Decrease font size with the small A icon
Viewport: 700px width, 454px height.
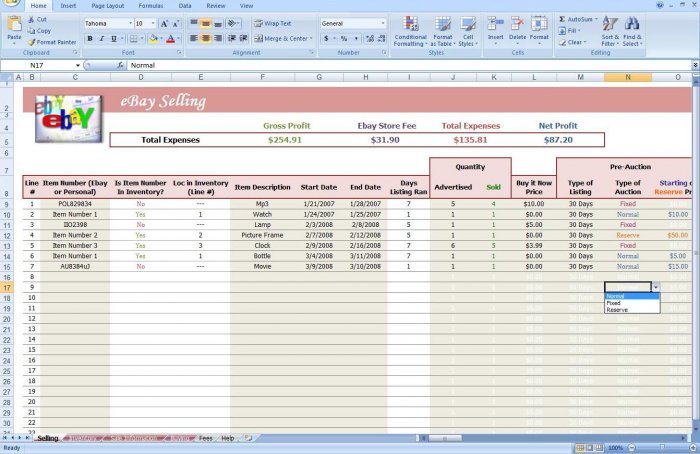click(176, 24)
